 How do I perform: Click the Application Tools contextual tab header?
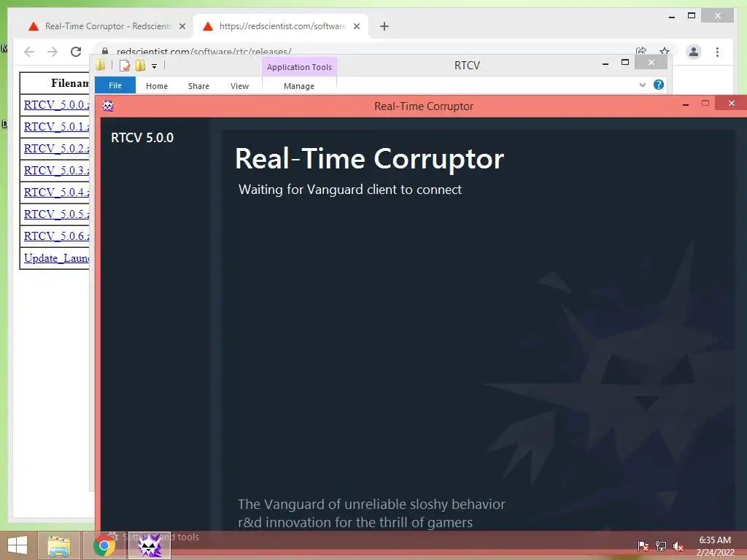299,67
